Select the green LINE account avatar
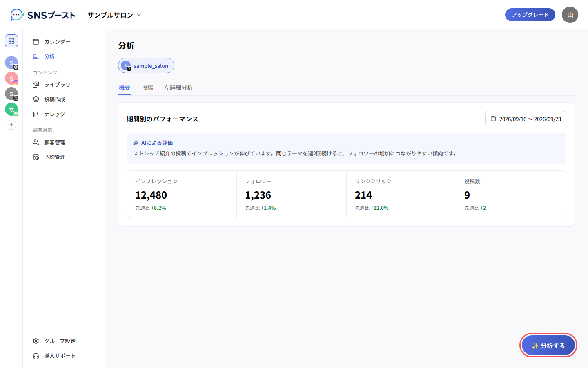This screenshot has height=368, width=588. click(11, 109)
